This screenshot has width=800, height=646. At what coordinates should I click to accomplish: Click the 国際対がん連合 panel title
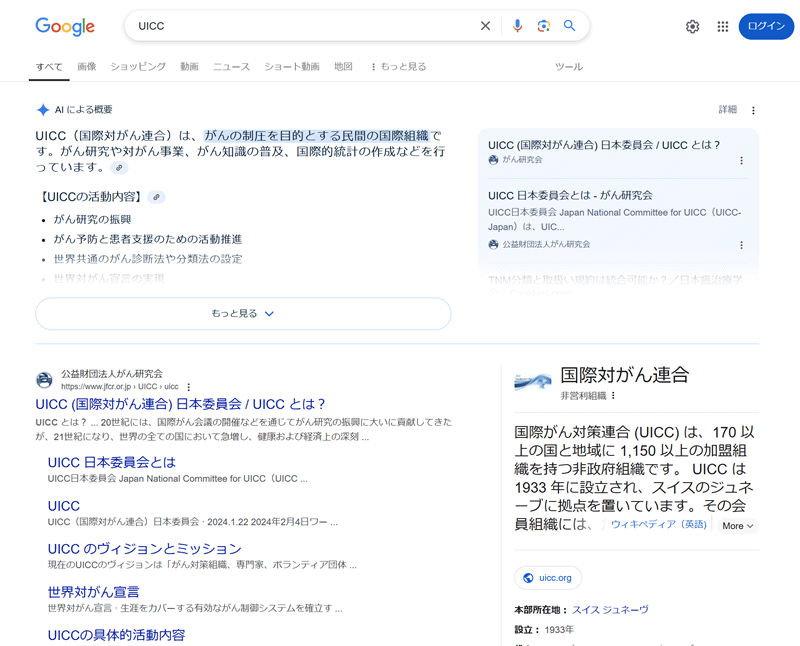pos(624,375)
